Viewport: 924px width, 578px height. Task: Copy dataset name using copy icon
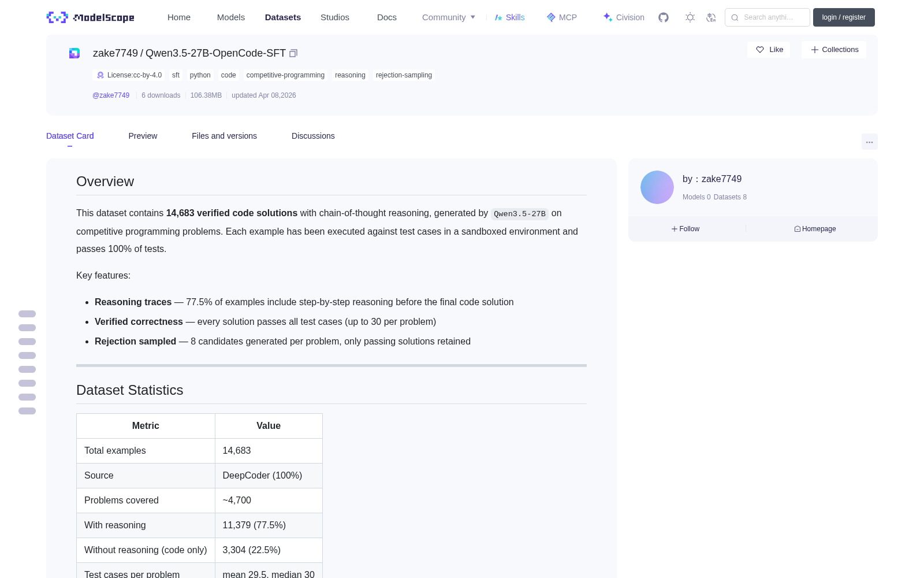(293, 53)
